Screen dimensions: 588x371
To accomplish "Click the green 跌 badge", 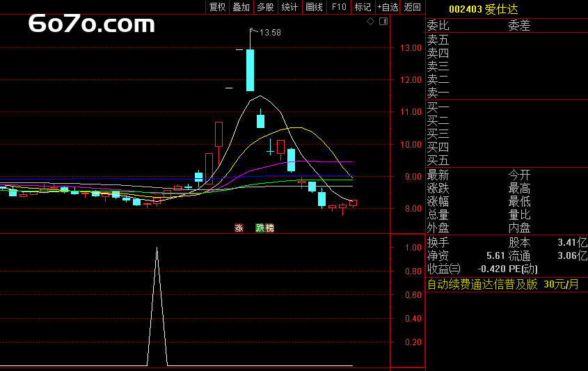I will point(260,228).
